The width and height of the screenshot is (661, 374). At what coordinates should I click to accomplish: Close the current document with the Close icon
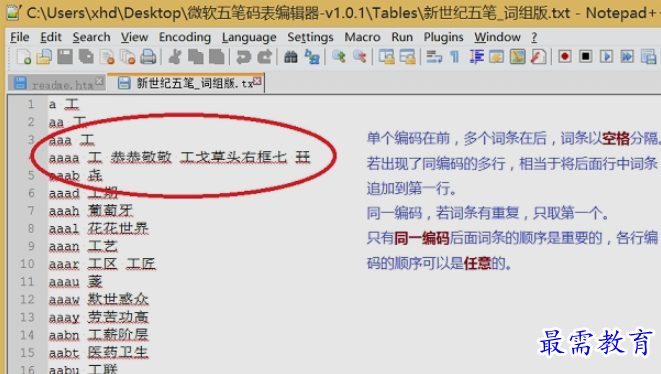click(x=107, y=57)
